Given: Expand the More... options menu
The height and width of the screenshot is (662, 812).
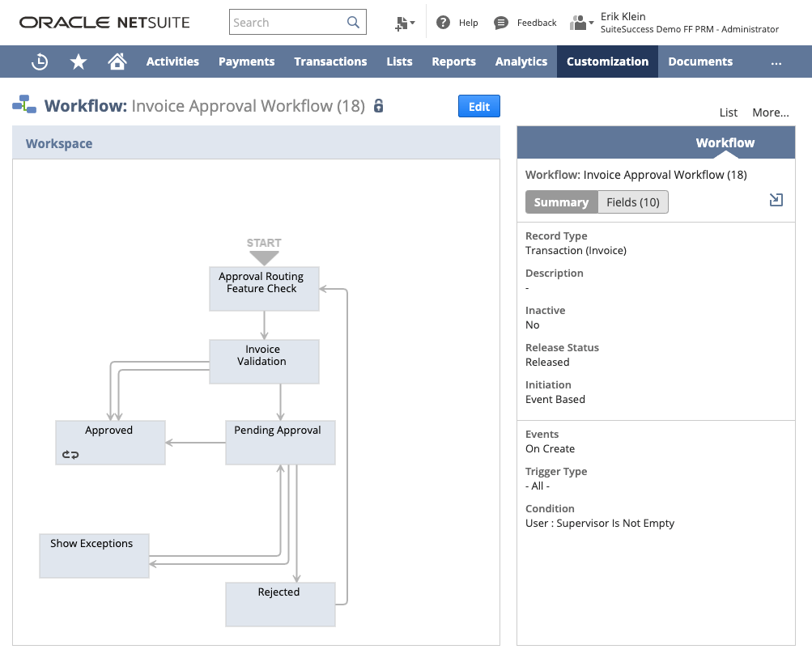Looking at the screenshot, I should coord(770,112).
